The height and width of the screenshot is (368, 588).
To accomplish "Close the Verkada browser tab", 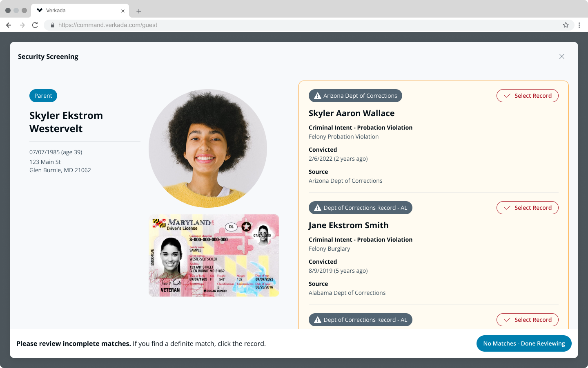I will pyautogui.click(x=122, y=11).
